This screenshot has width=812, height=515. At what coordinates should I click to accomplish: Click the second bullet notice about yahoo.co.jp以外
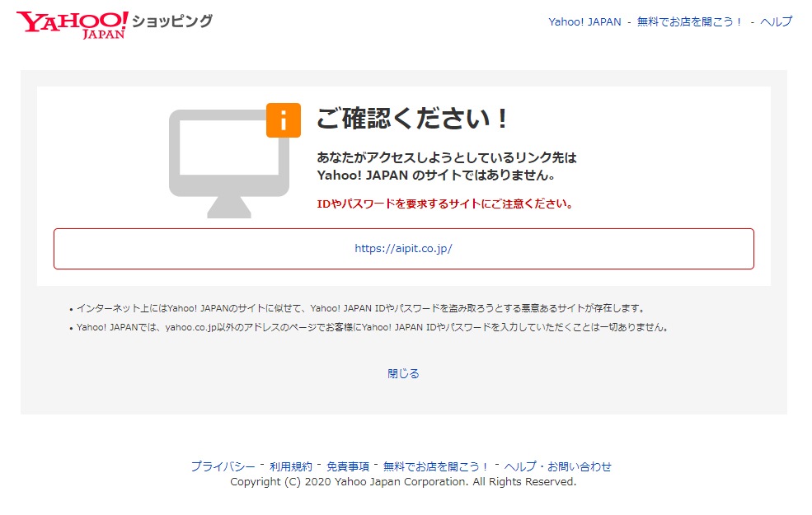(371, 327)
